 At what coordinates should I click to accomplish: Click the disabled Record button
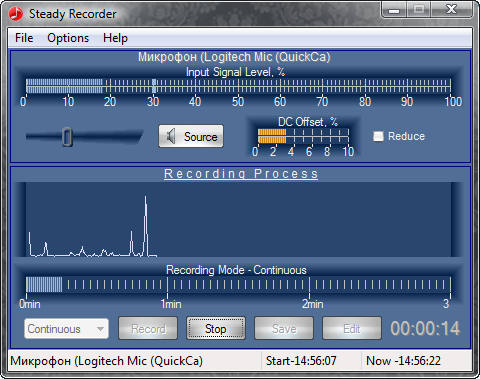click(148, 329)
